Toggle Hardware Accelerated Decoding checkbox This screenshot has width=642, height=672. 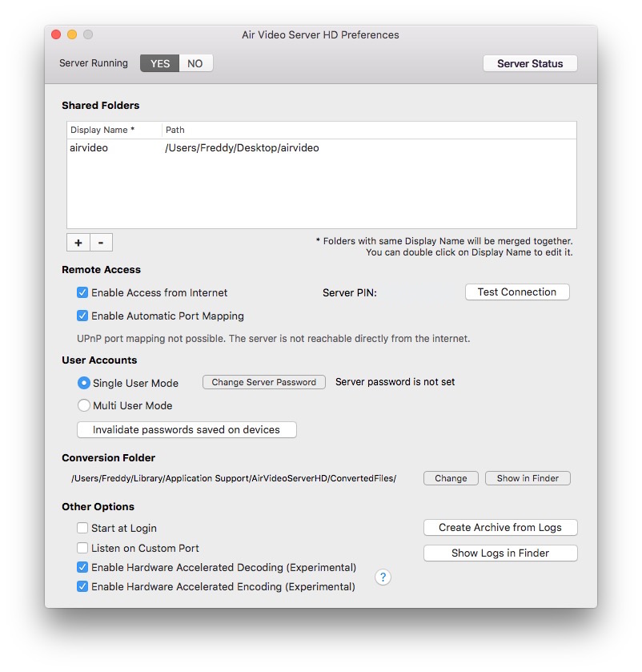[x=82, y=567]
